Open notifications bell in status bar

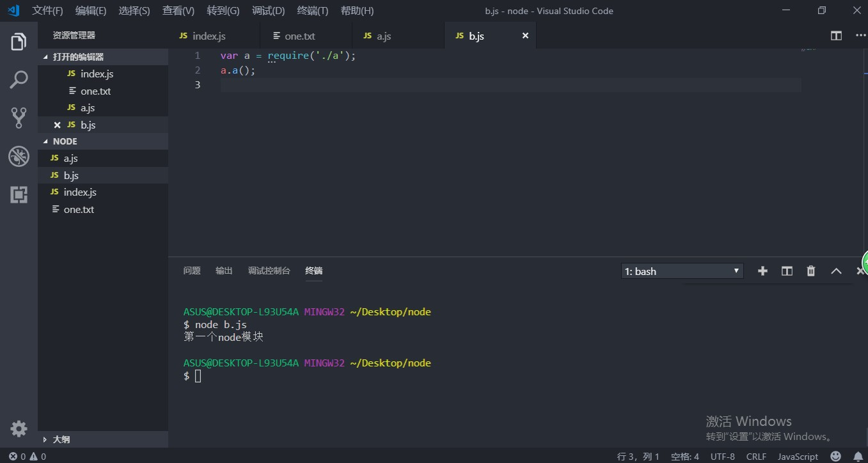(x=858, y=457)
